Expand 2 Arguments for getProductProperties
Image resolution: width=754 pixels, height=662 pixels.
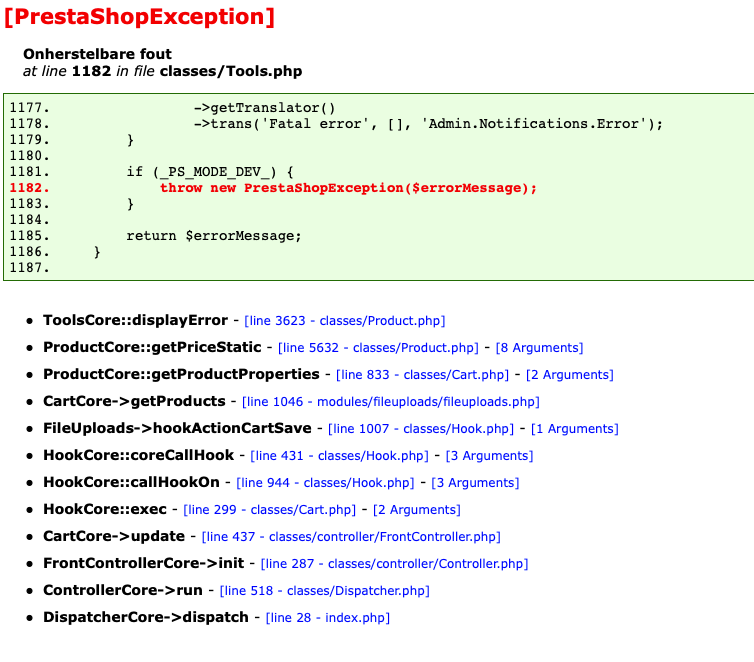point(570,375)
